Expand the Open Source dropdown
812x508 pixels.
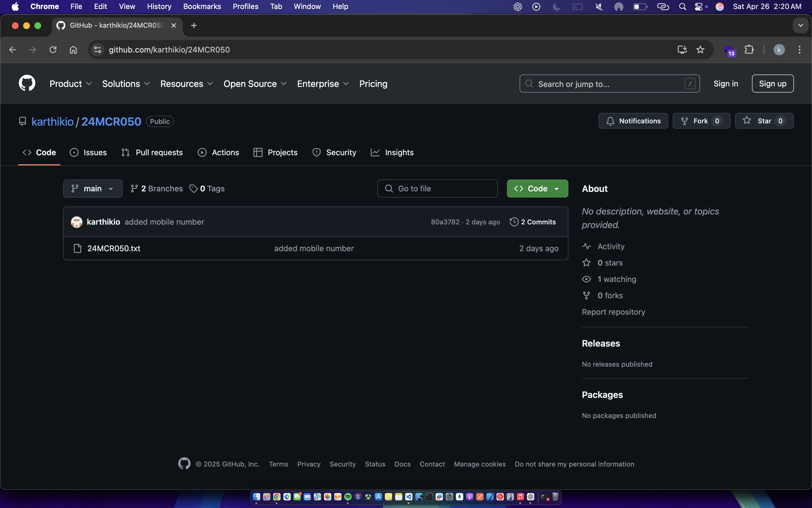[x=255, y=84]
